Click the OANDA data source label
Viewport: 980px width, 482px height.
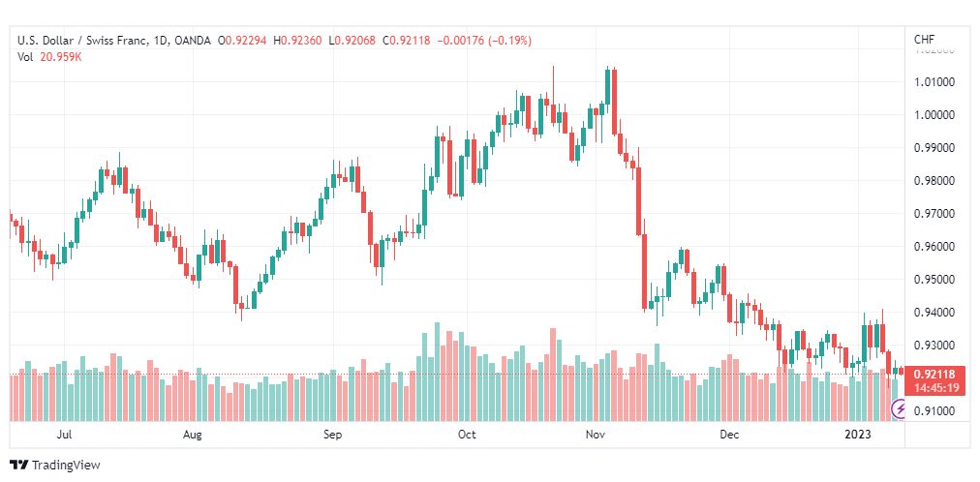(x=191, y=41)
